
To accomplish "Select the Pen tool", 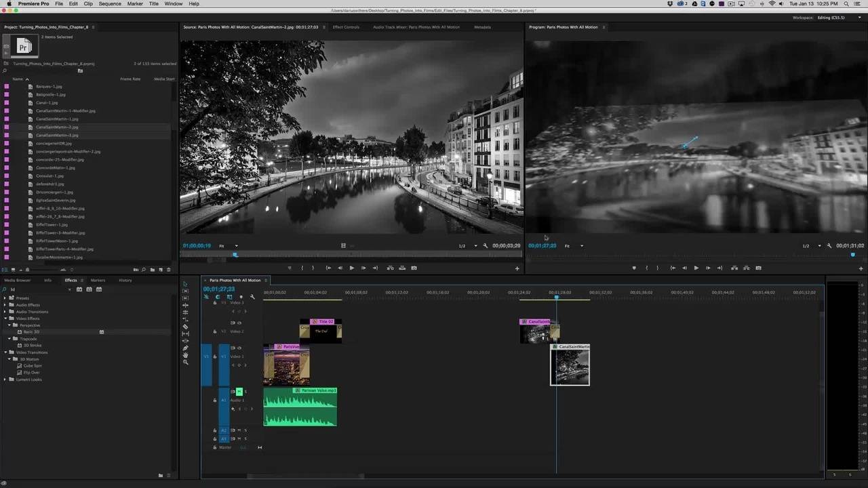I will point(185,348).
